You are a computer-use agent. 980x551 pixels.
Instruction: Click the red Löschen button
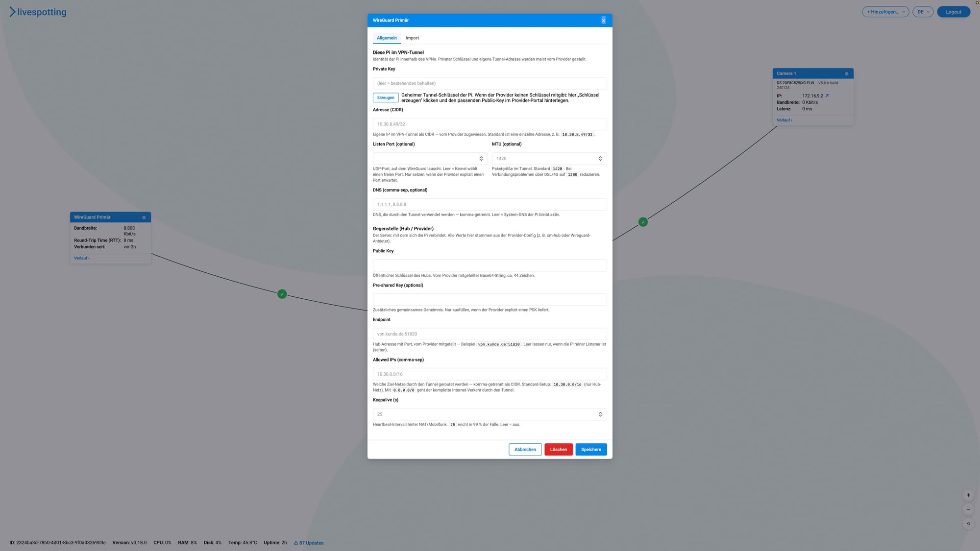point(559,450)
